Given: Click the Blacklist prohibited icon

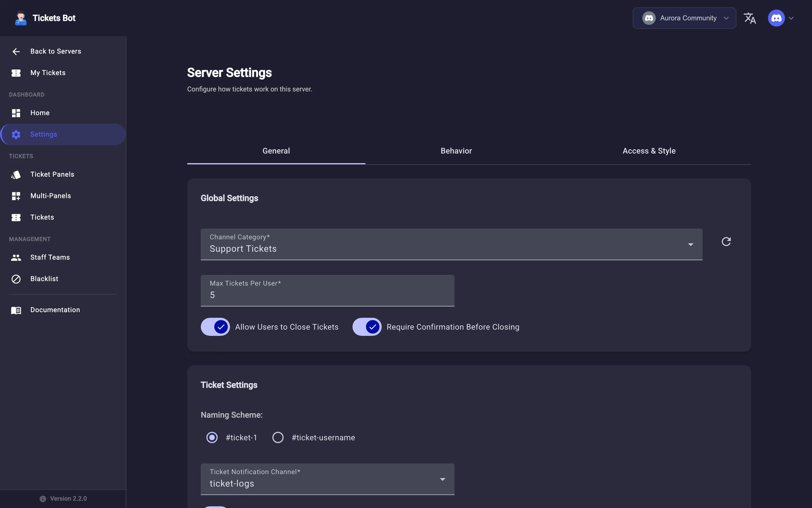Looking at the screenshot, I should click(x=16, y=279).
